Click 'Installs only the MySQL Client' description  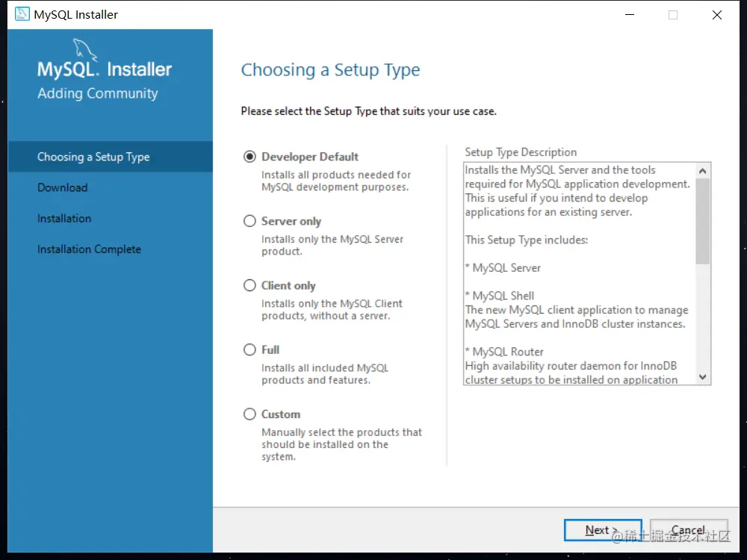(x=332, y=310)
